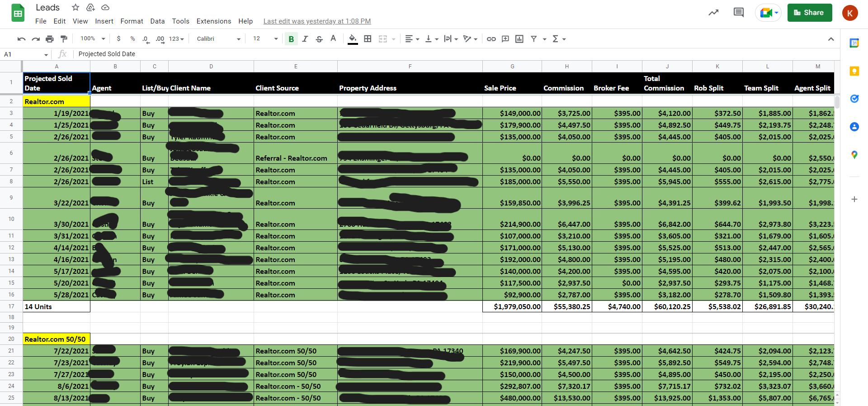
Task: Open the fill color picker
Action: 353,39
